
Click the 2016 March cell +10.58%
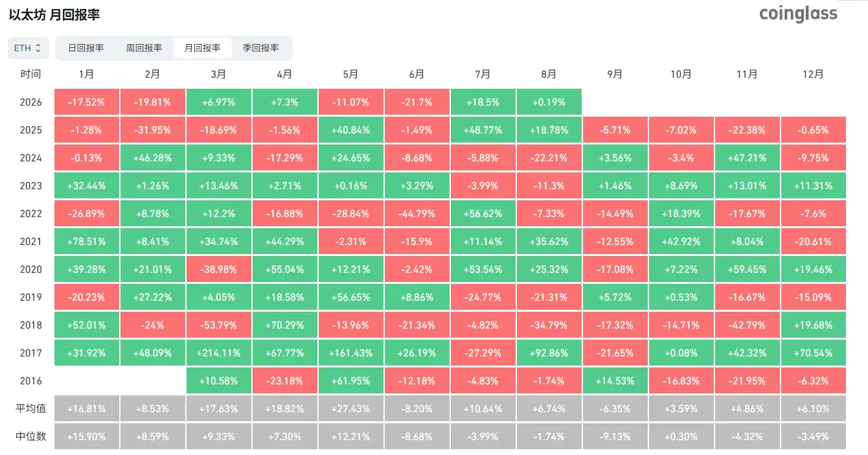tap(219, 381)
